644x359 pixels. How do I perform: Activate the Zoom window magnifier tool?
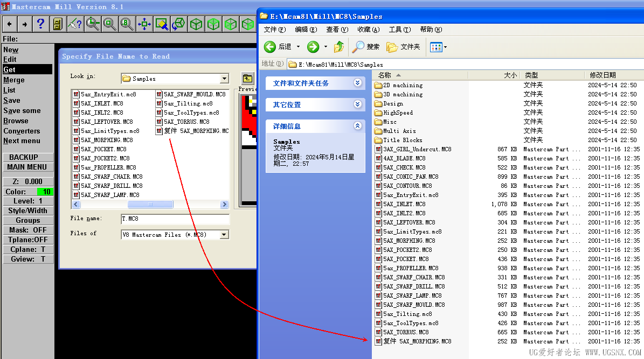[x=92, y=24]
